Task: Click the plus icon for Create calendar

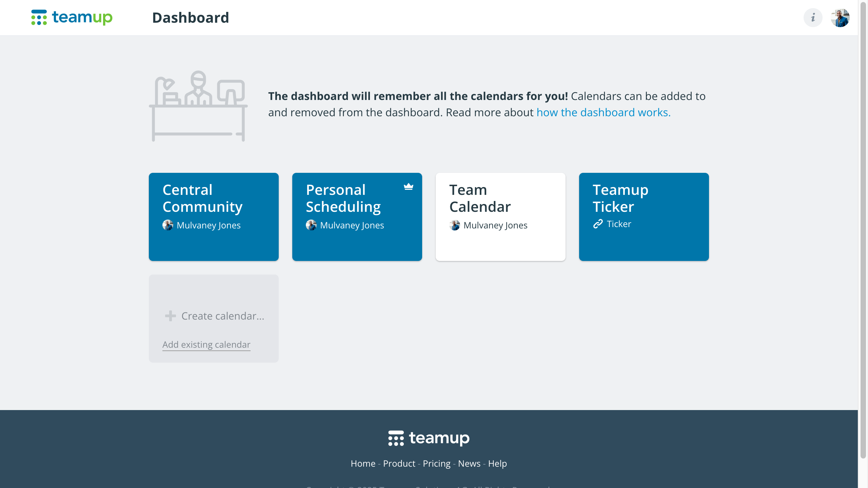Action: point(170,316)
